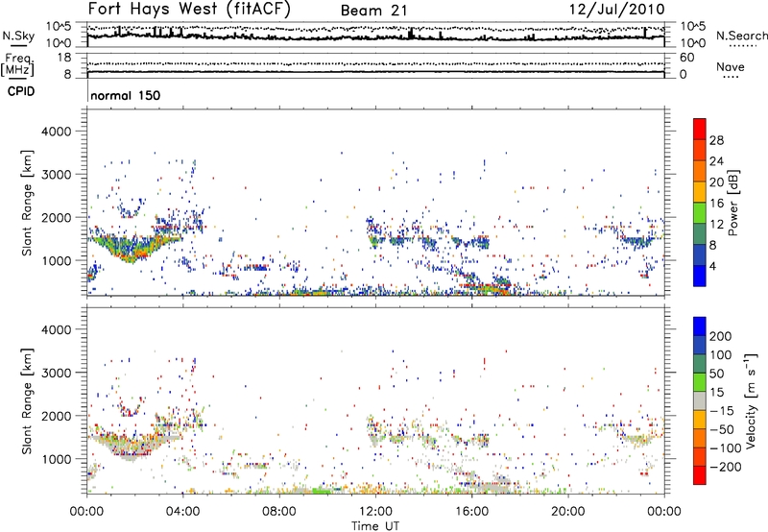Image resolution: width=768 pixels, height=532 pixels.
Task: Click the '16' Power color bar label
Action: (x=716, y=204)
